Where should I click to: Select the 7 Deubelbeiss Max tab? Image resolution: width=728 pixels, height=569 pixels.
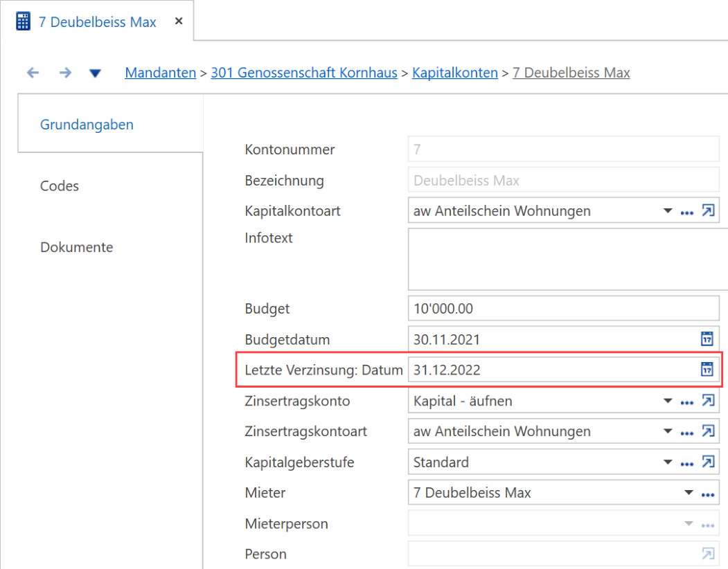[98, 22]
